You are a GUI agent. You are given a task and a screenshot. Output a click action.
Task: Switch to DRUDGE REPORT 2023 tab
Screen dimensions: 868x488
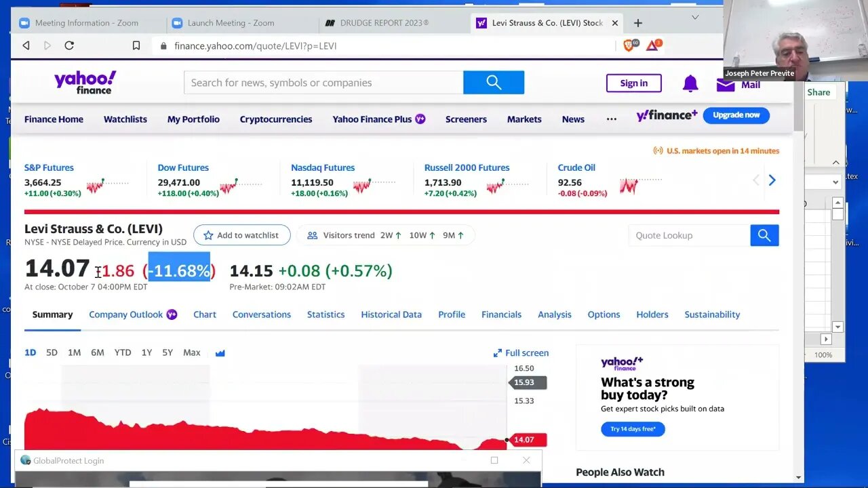pos(384,23)
